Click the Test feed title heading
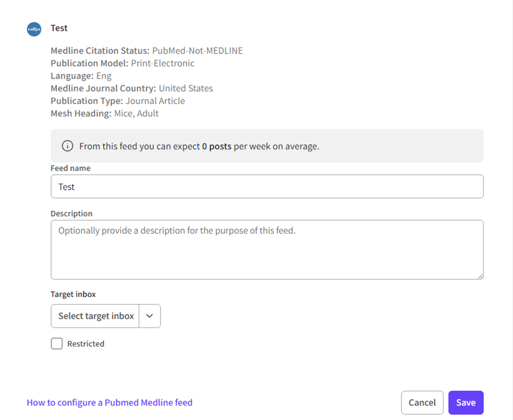The height and width of the screenshot is (420, 513). click(x=59, y=28)
